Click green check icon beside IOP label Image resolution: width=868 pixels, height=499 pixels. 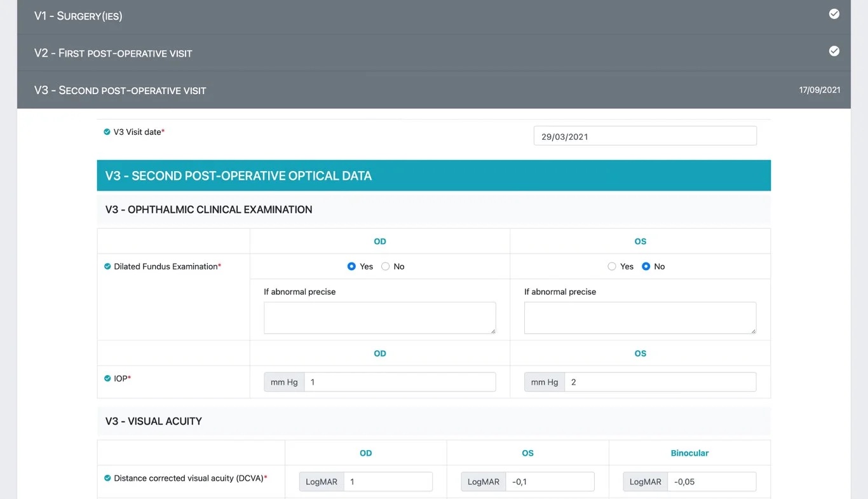(107, 378)
